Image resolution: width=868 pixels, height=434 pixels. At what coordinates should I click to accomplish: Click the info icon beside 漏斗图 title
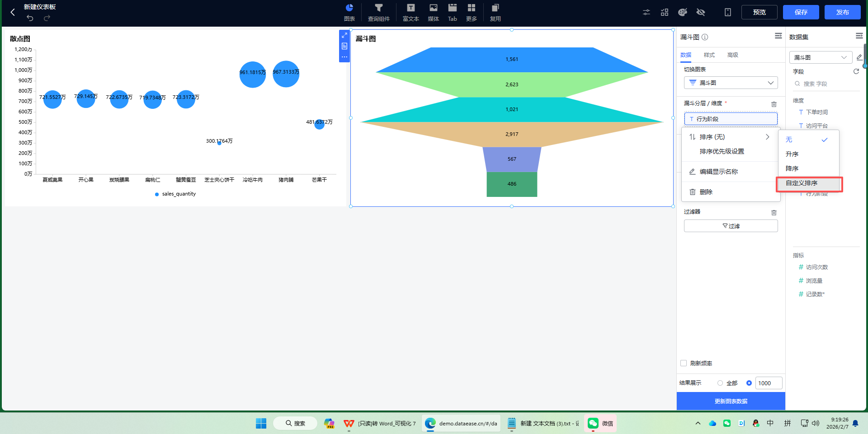705,37
